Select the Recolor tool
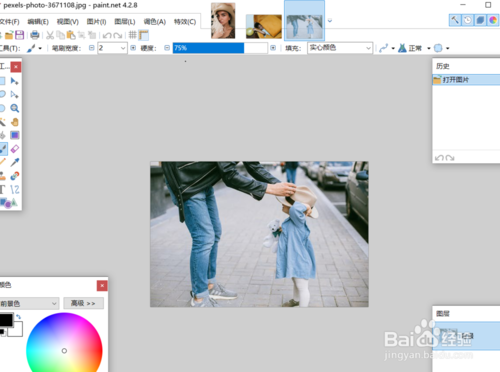Image resolution: width=500 pixels, height=372 pixels. 14,176
